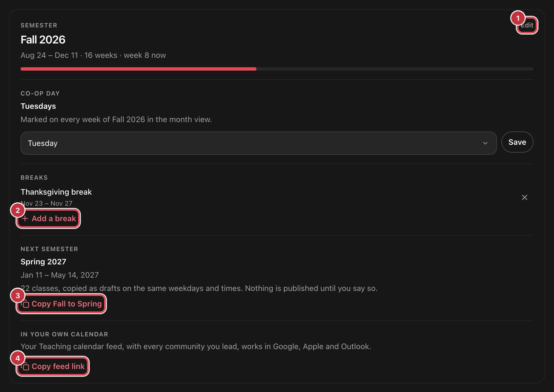Remove the Thanksgiving break with X icon
This screenshot has width=554, height=392.
[x=524, y=197]
